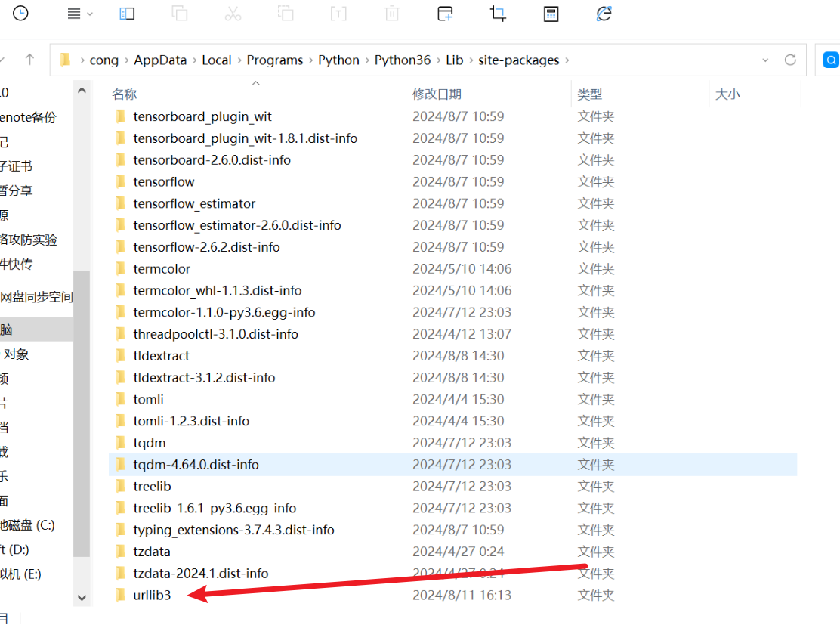Select termcolor-1.1.0-py3.6.egg-info folder
Image resolution: width=840 pixels, height=628 pixels.
tap(224, 312)
